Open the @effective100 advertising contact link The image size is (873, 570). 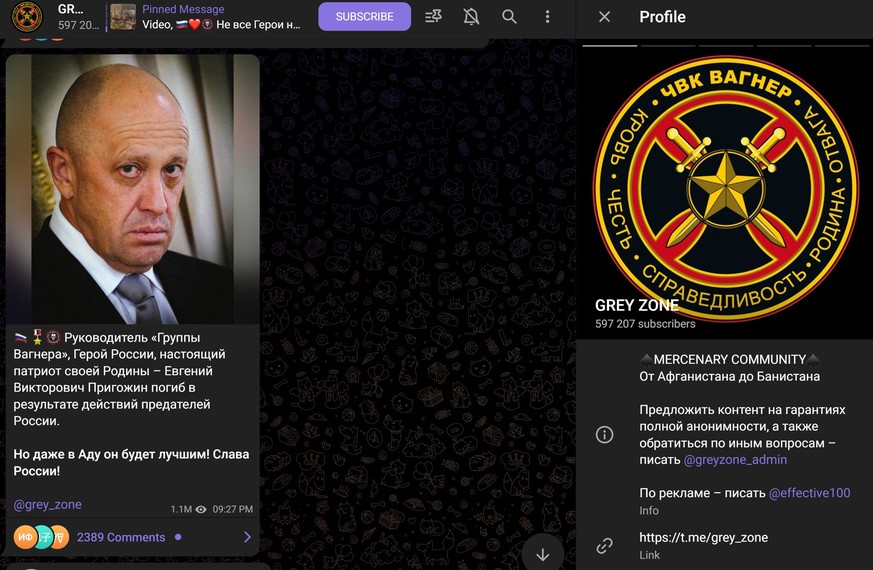809,493
